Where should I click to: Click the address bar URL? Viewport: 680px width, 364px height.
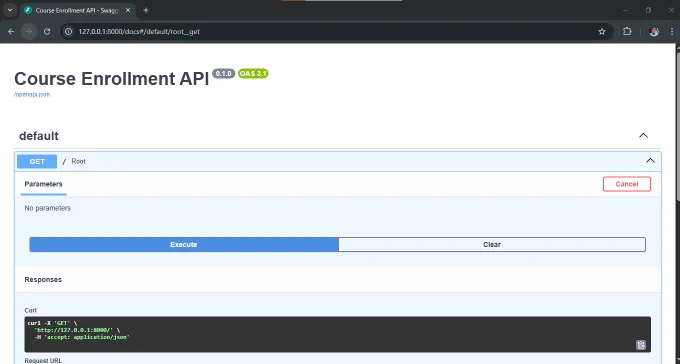pyautogui.click(x=139, y=32)
